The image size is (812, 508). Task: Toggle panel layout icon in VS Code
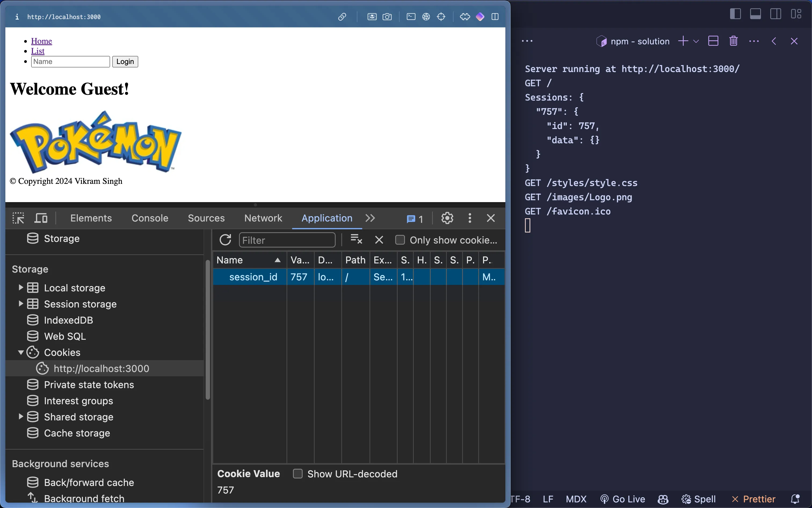tap(755, 14)
